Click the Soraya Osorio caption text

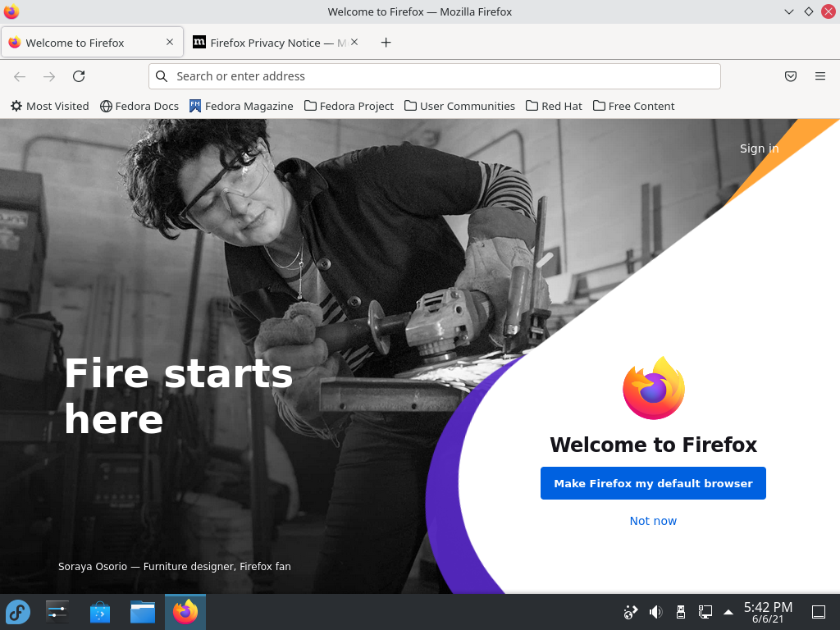[174, 566]
